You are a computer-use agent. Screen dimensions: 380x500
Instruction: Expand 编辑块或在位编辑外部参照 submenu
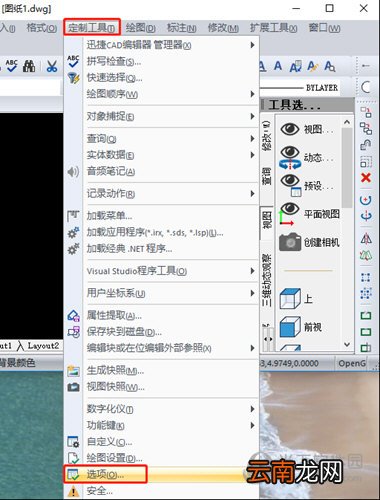162,348
